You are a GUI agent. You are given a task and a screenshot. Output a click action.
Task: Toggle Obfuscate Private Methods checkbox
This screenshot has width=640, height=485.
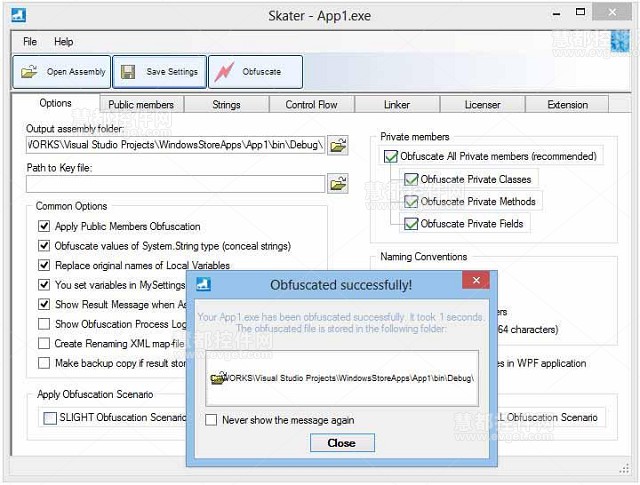[x=411, y=201]
